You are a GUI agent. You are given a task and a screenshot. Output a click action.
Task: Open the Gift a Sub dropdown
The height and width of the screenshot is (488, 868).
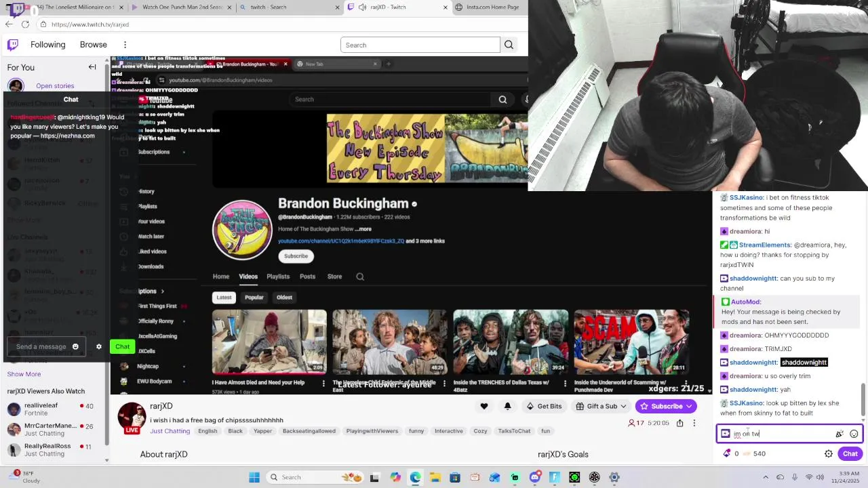[601, 406]
